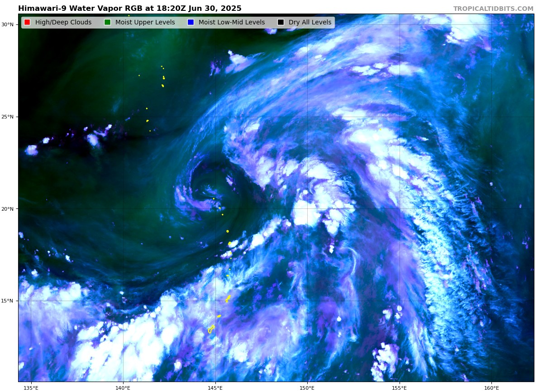
Task: Click the 135°E longitude label
Action: pos(31,387)
